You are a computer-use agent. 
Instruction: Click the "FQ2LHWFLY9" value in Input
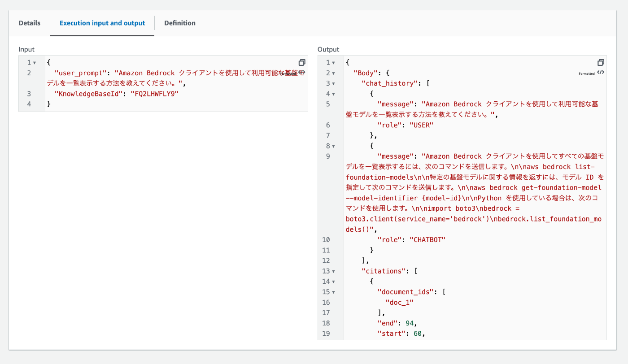click(154, 94)
